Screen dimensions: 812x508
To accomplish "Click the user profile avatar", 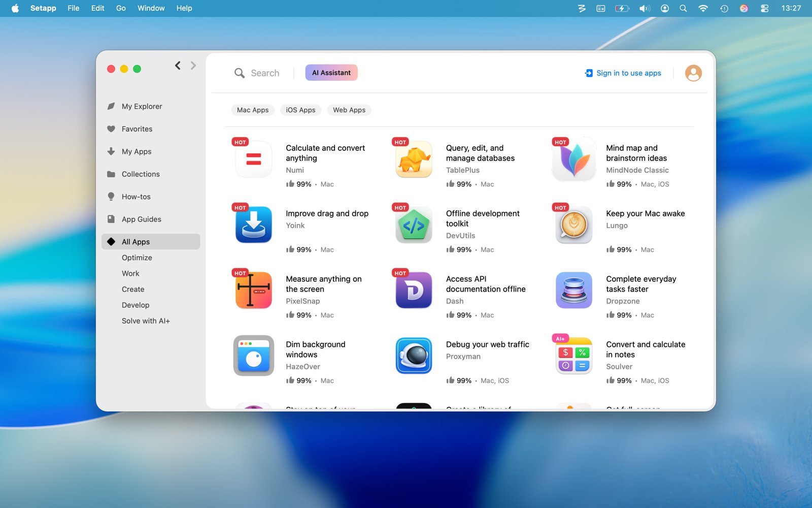I will 693,73.
